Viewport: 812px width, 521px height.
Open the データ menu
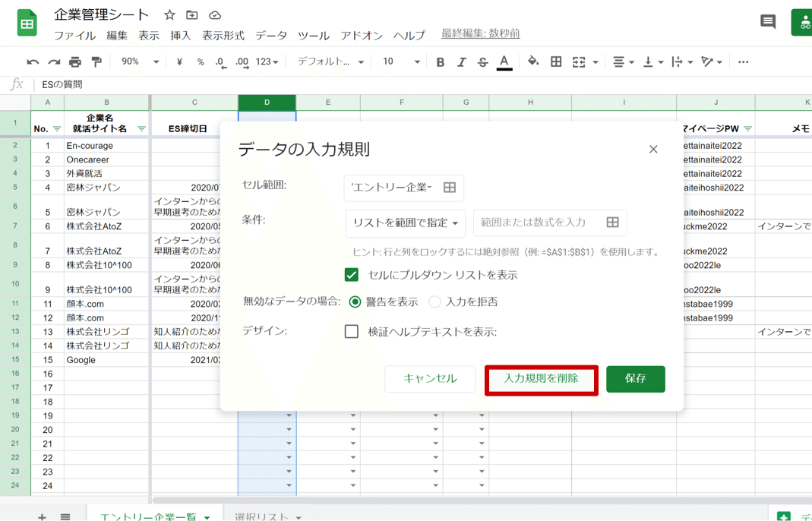tap(271, 36)
